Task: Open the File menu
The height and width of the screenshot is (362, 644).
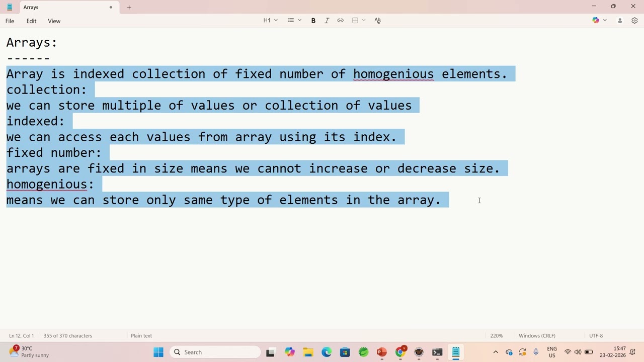Action: pos(10,21)
